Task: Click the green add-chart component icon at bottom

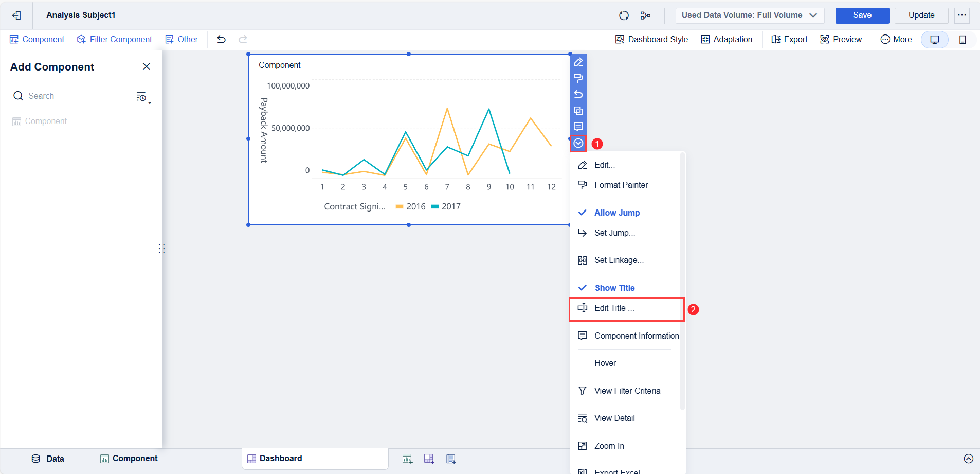Action: tap(407, 459)
